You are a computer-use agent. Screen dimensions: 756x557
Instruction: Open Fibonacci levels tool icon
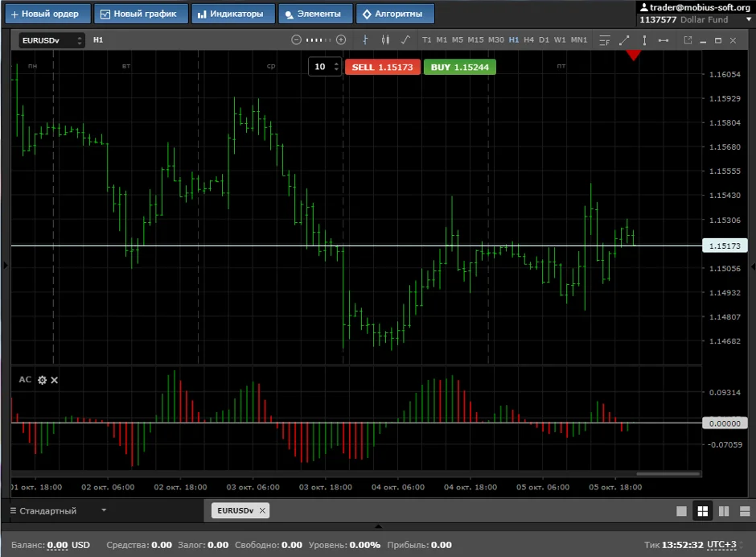click(x=605, y=40)
